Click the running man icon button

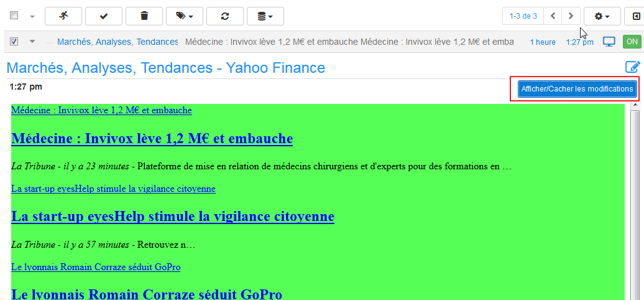[63, 16]
